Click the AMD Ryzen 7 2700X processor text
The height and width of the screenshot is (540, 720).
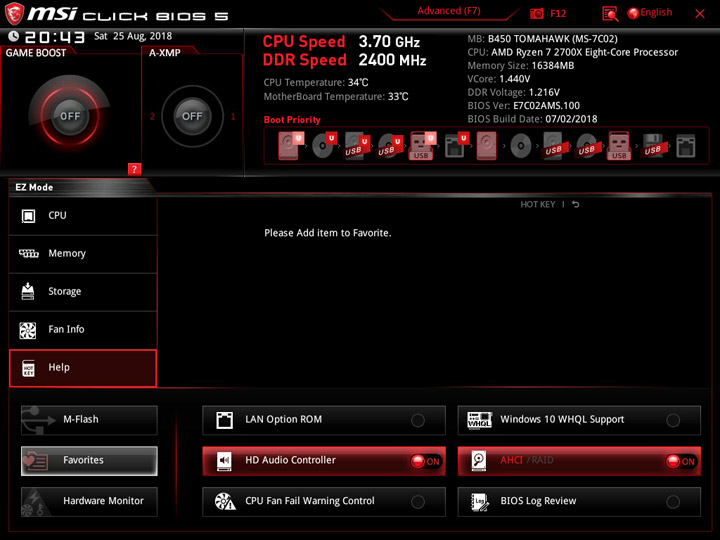[x=584, y=52]
